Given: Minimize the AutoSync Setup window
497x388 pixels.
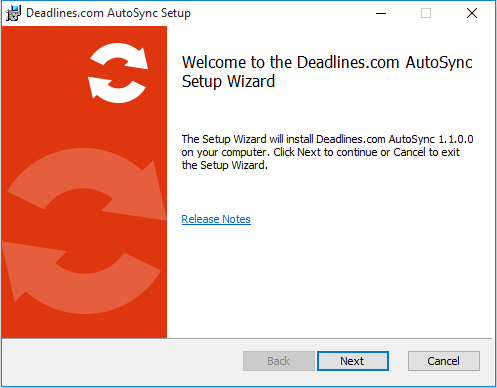Looking at the screenshot, I should (381, 13).
